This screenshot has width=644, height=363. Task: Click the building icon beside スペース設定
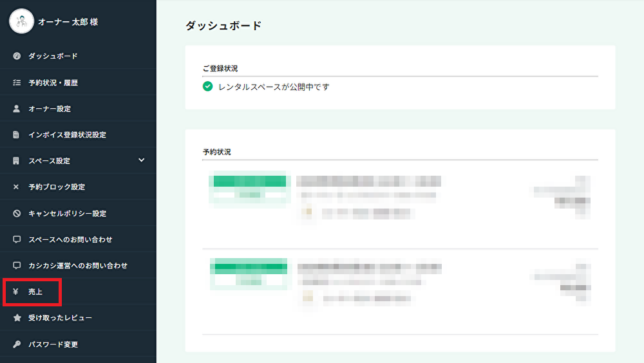(x=17, y=161)
